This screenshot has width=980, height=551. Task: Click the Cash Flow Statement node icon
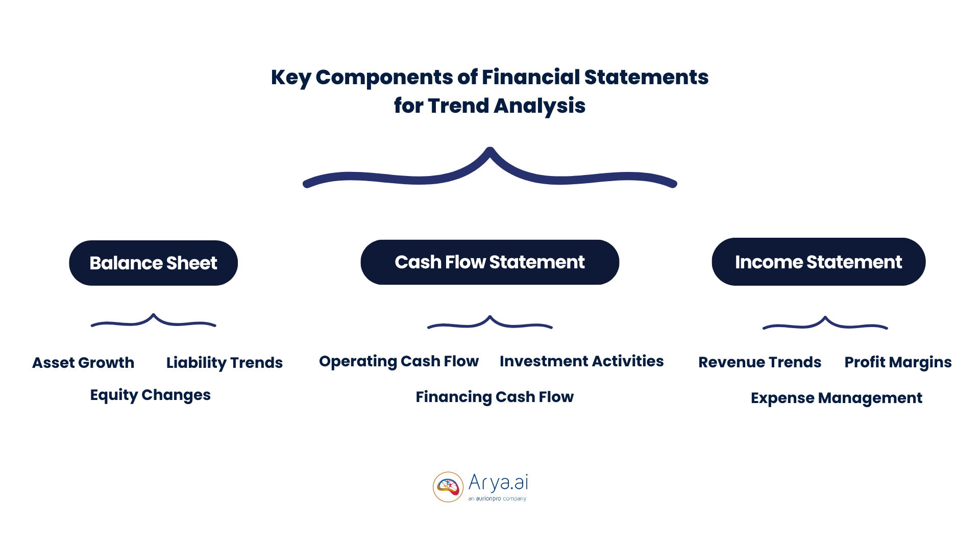(490, 262)
